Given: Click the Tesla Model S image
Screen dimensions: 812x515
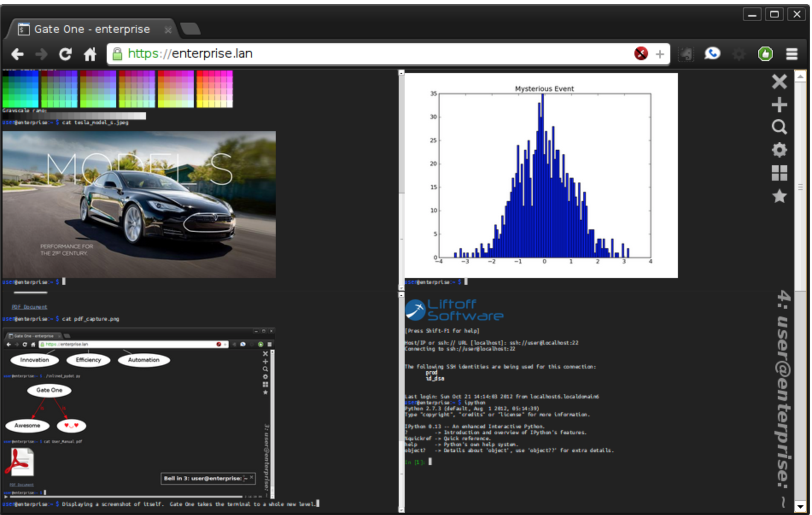Looking at the screenshot, I should 139,204.
